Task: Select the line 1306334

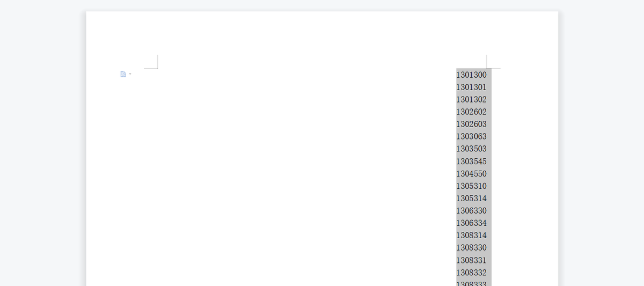Action: tap(471, 223)
